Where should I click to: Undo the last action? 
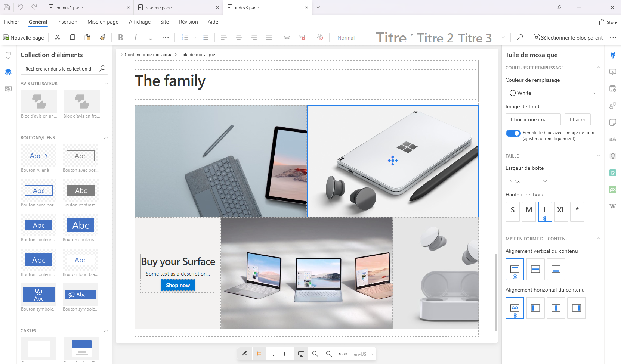click(x=21, y=7)
